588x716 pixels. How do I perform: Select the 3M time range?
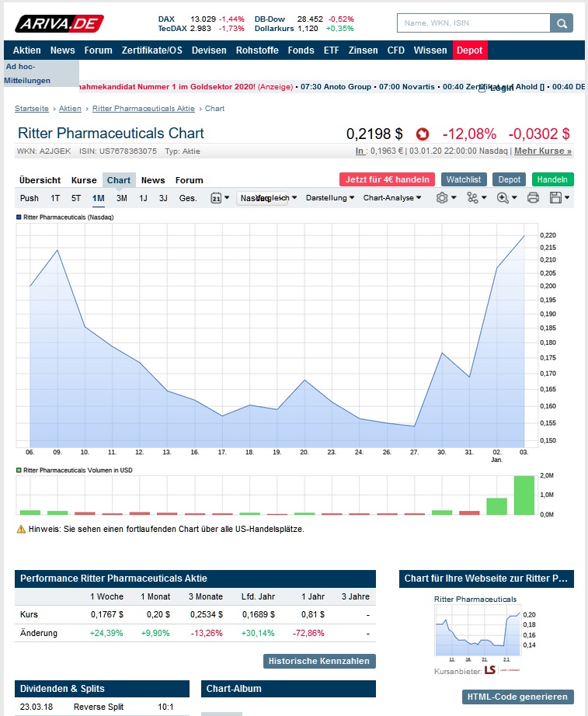(x=122, y=198)
